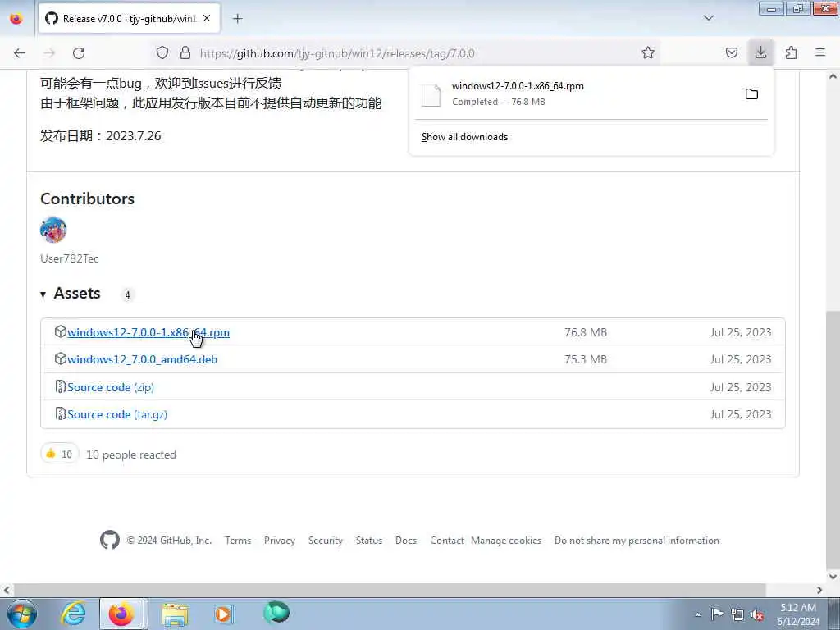Click Manage cookies in the footer

click(x=506, y=541)
